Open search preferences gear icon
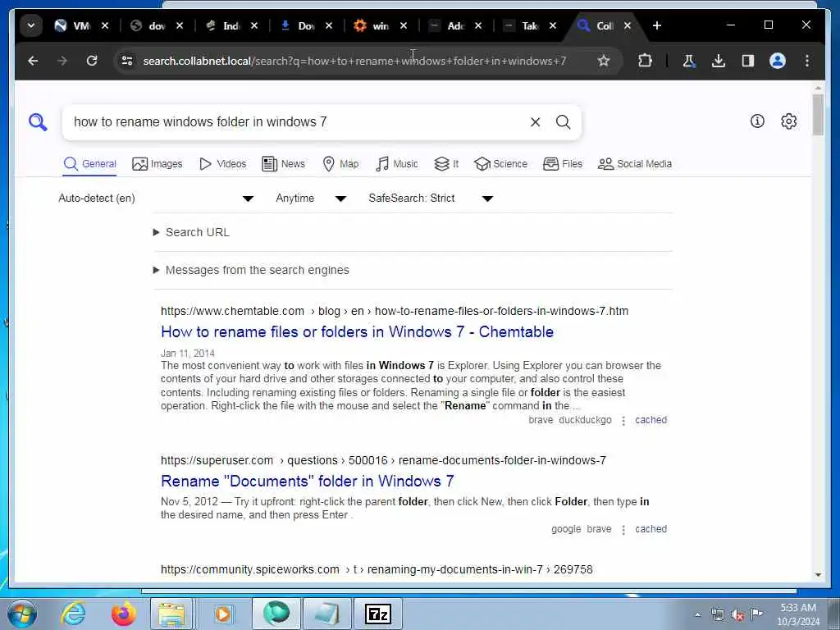Image resolution: width=840 pixels, height=630 pixels. (788, 121)
